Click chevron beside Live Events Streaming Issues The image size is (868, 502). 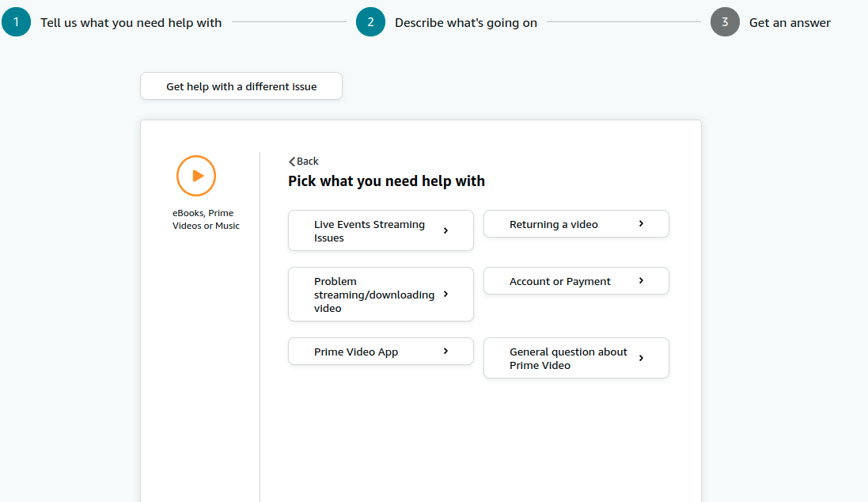point(445,230)
